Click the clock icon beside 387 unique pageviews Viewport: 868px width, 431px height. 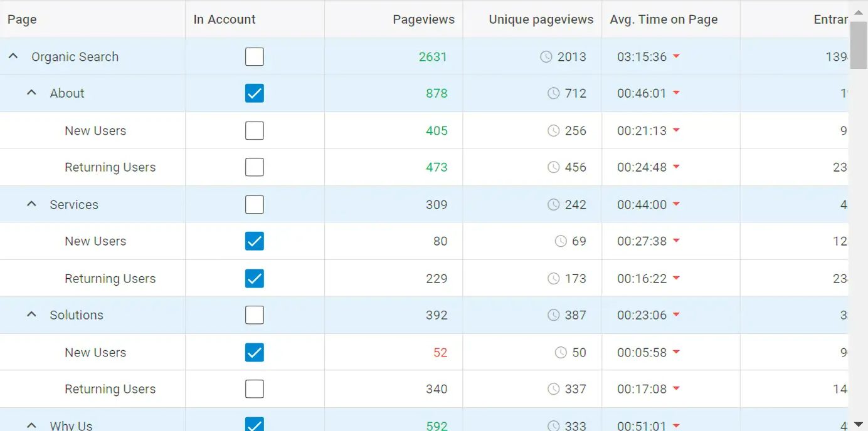tap(553, 315)
